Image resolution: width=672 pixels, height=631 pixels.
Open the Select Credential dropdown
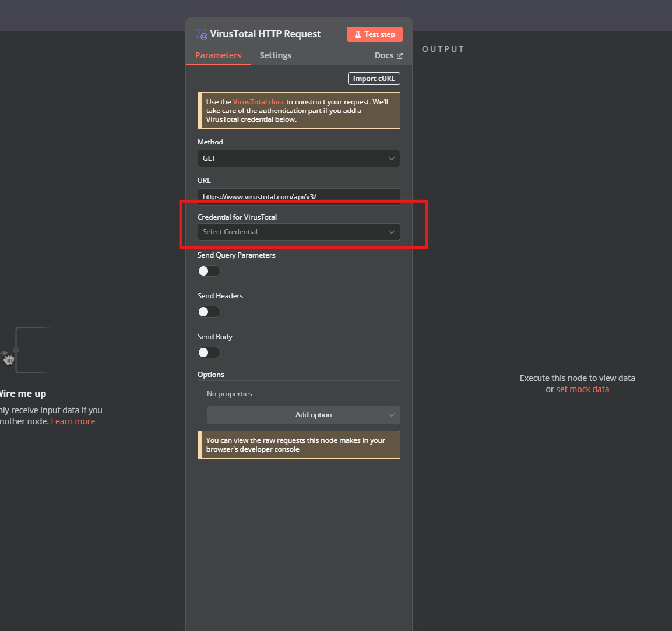pyautogui.click(x=299, y=232)
